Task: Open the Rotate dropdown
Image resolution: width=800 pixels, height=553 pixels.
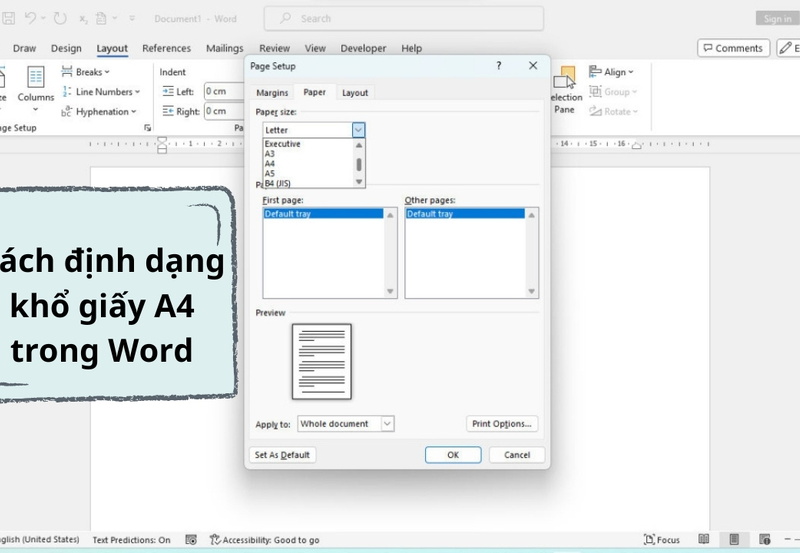Action: coord(613,111)
